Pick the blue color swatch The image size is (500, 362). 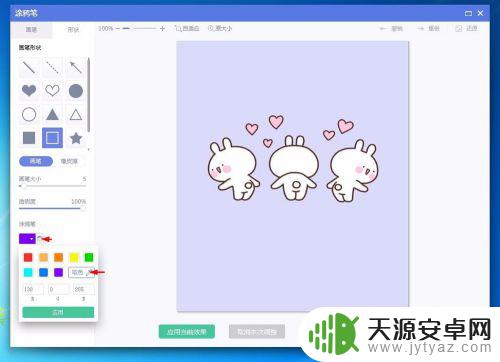tap(43, 272)
